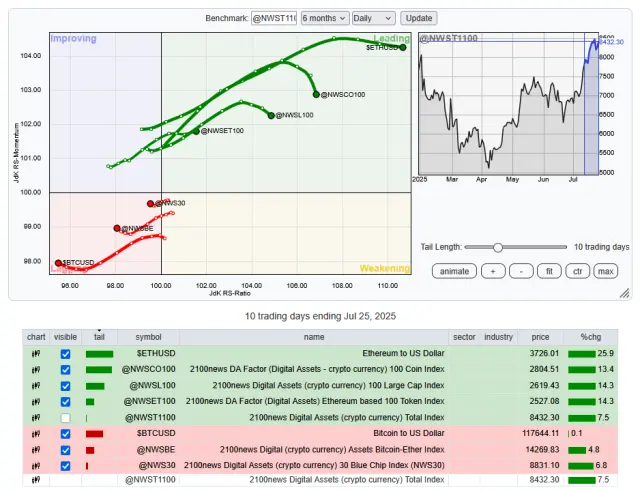The width and height of the screenshot is (640, 492).
Task: Click $BTCUSD endpoint dot on the graph
Action: pos(58,263)
